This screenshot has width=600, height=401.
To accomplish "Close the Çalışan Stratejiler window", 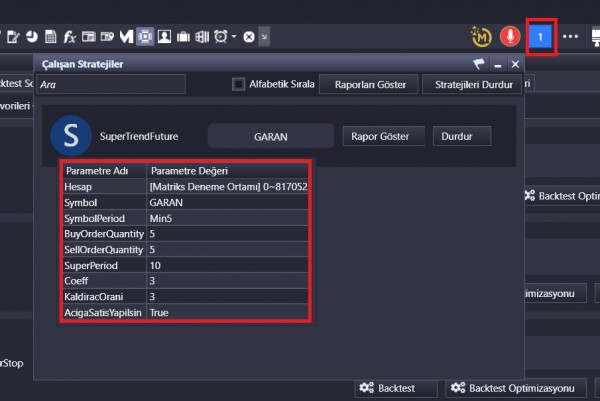I will point(515,64).
